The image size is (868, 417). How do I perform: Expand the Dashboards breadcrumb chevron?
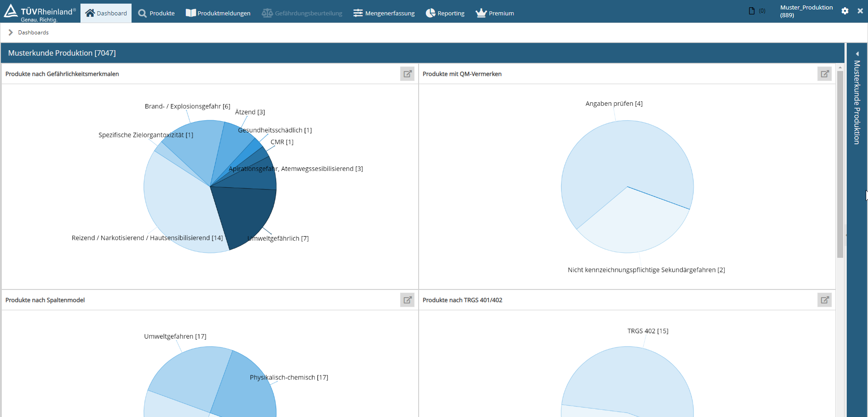10,33
